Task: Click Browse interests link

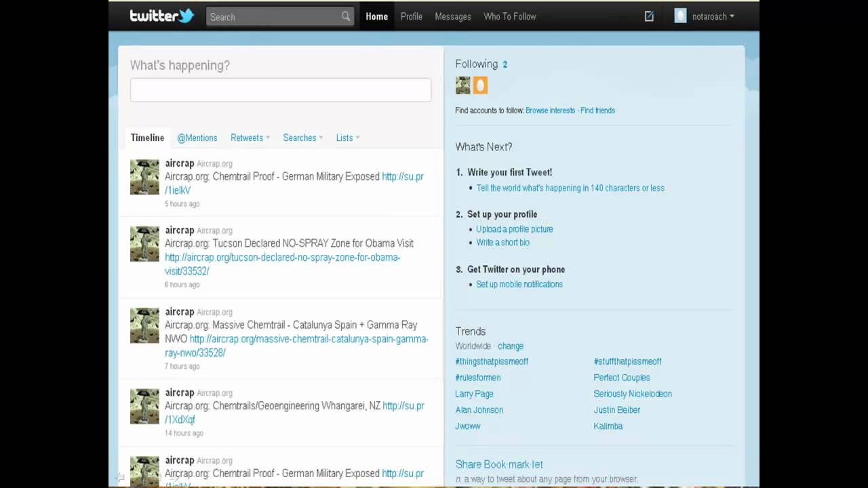Action: coord(550,110)
